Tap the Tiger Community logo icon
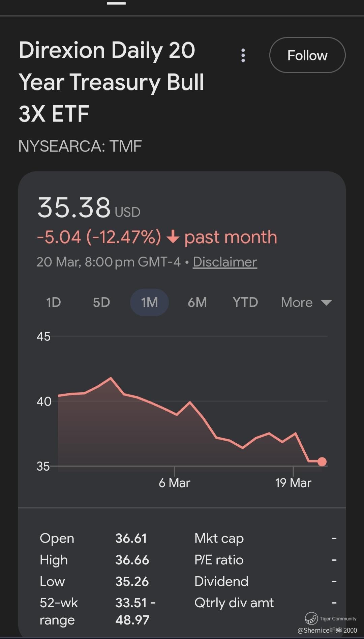This screenshot has height=639, width=364. point(311,618)
